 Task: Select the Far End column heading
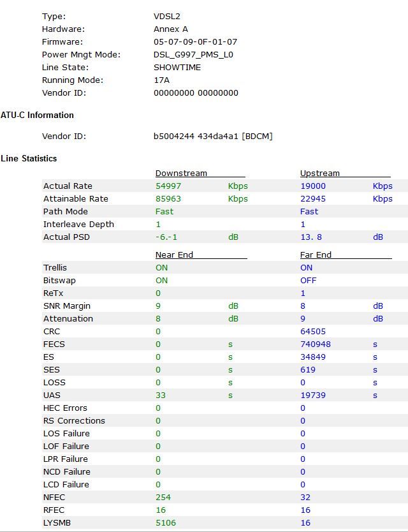tap(316, 255)
